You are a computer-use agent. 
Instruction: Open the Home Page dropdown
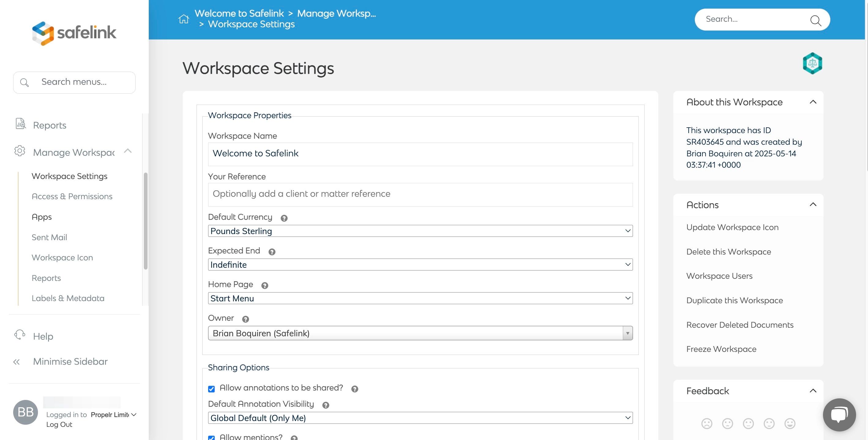coord(420,299)
